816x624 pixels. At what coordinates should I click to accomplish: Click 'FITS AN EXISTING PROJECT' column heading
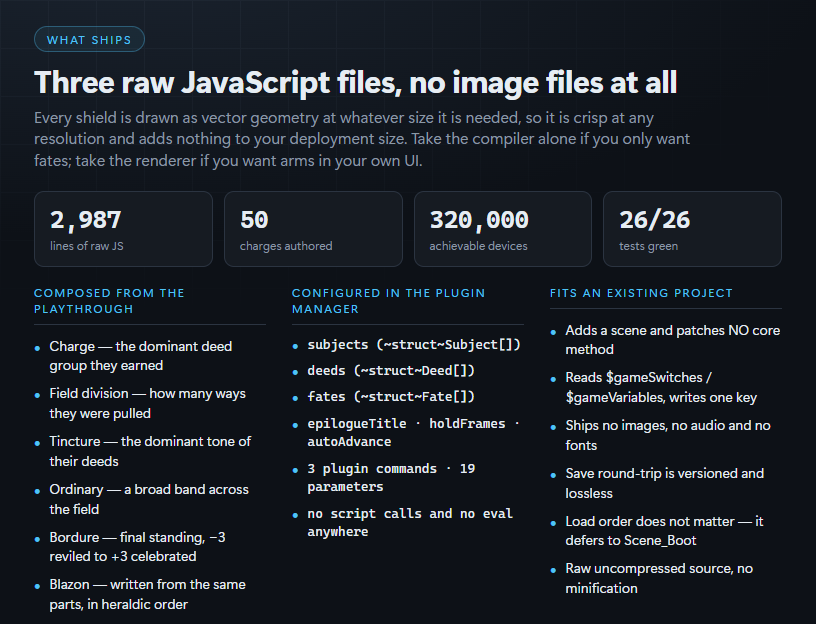click(x=641, y=293)
